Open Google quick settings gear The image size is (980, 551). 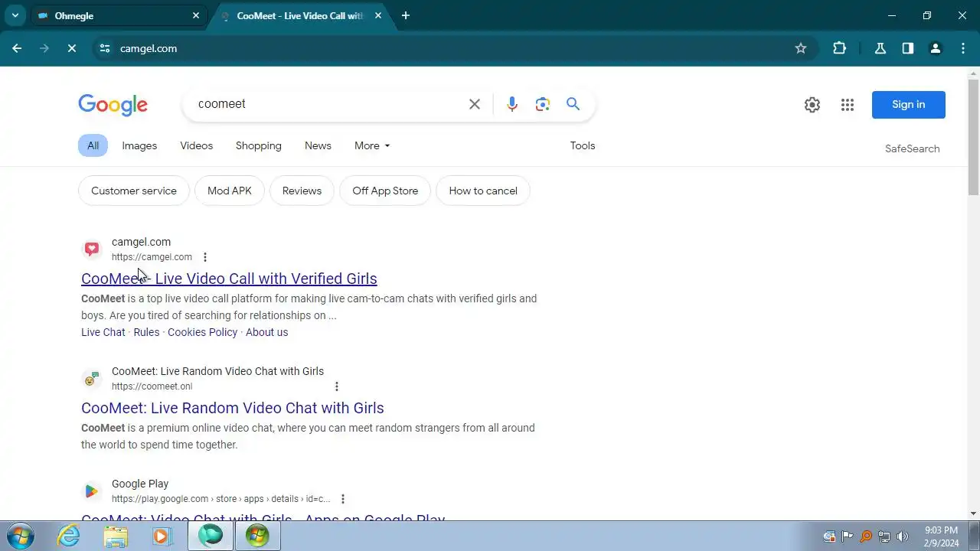point(812,105)
